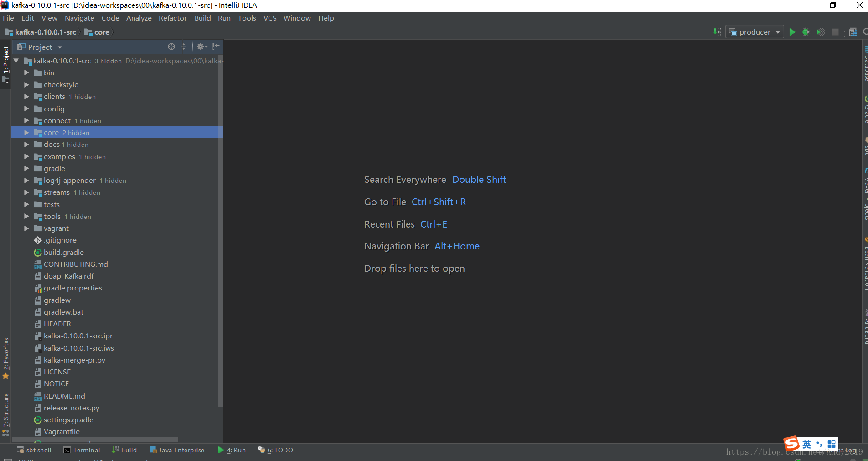The height and width of the screenshot is (461, 868).
Task: Select CONTRIBUTING.md file
Action: (x=75, y=264)
